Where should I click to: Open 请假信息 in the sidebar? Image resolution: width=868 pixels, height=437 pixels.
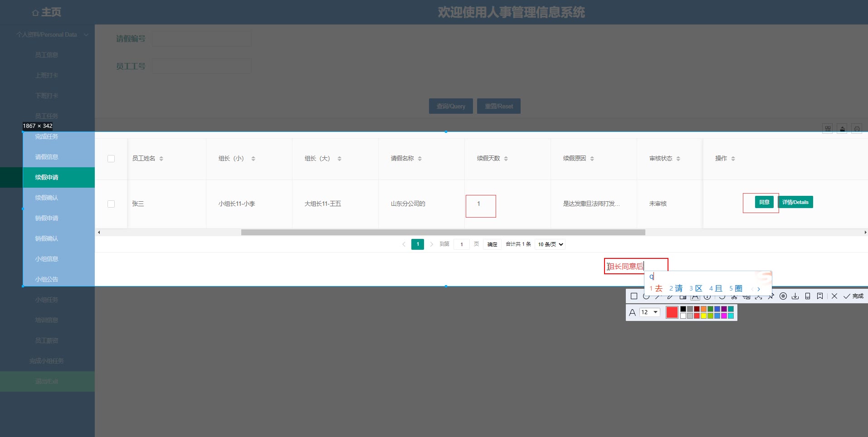point(47,157)
